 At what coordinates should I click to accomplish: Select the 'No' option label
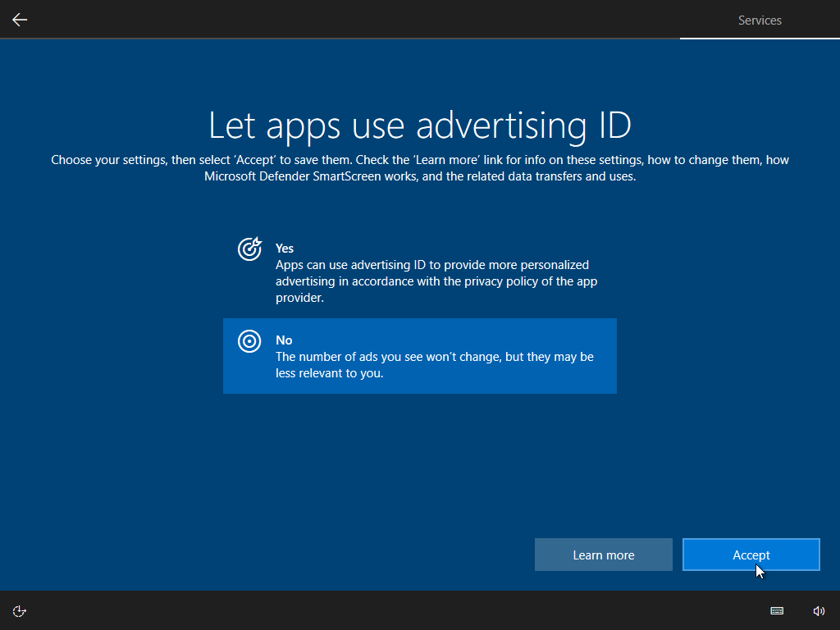click(284, 340)
